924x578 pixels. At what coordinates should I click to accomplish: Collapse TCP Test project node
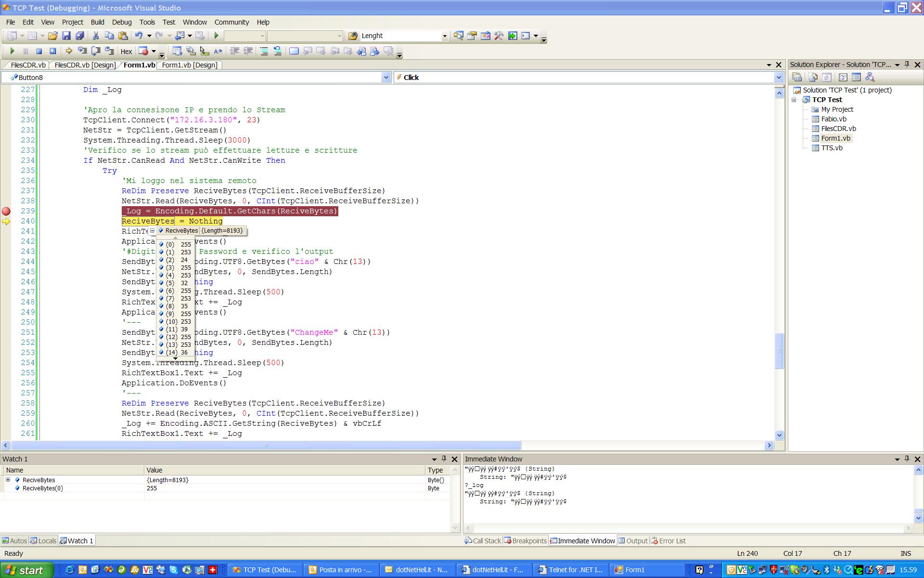tap(794, 100)
